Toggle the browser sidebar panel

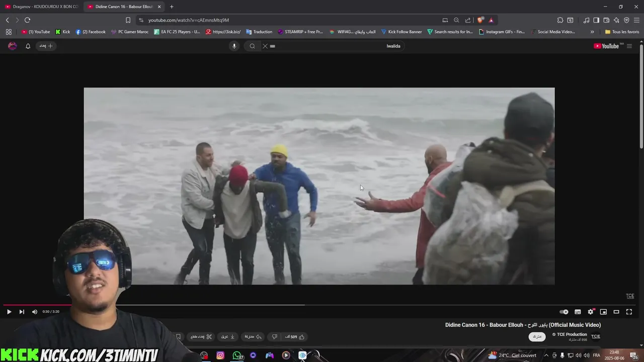pos(596,20)
